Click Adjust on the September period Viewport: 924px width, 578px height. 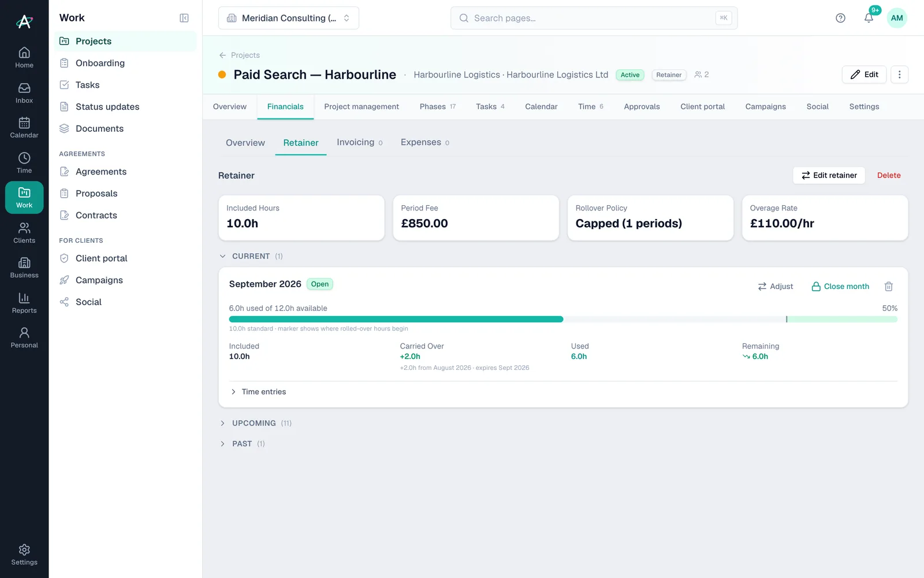tap(775, 286)
